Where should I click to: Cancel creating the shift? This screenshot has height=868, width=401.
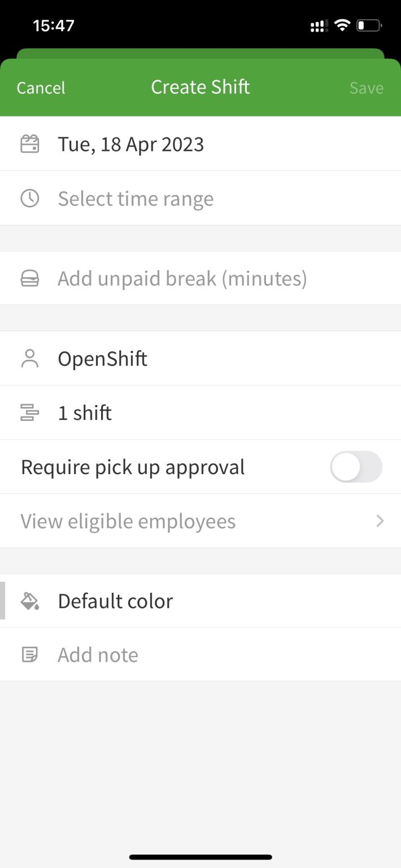[x=40, y=88]
